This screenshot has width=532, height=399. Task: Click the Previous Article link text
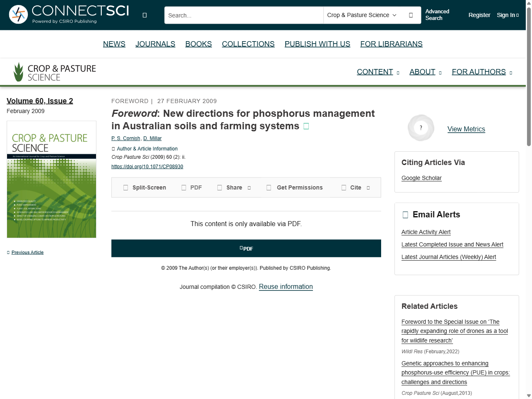pos(27,253)
